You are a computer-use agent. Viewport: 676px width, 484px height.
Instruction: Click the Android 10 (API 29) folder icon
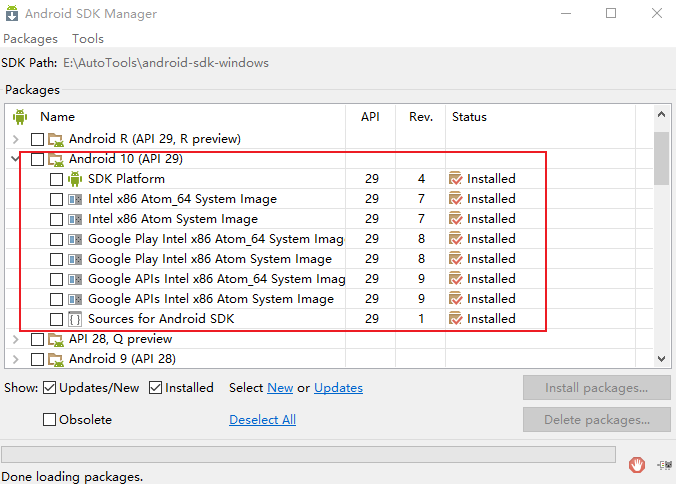point(56,159)
